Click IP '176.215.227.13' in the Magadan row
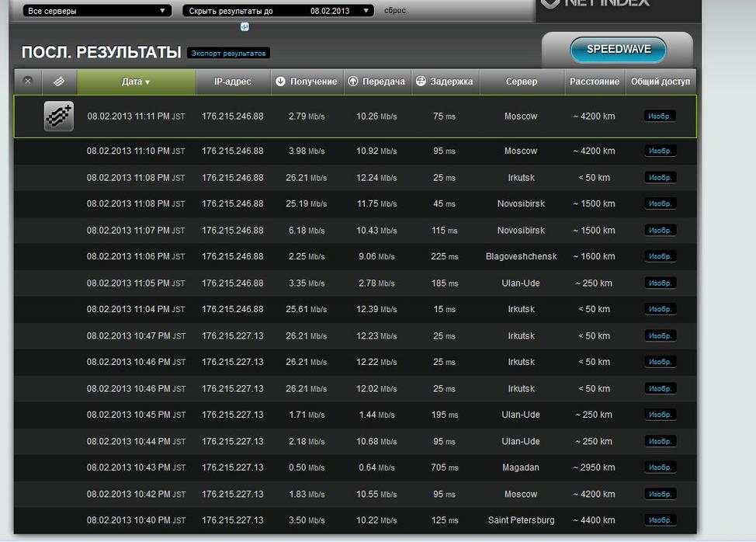 point(232,467)
